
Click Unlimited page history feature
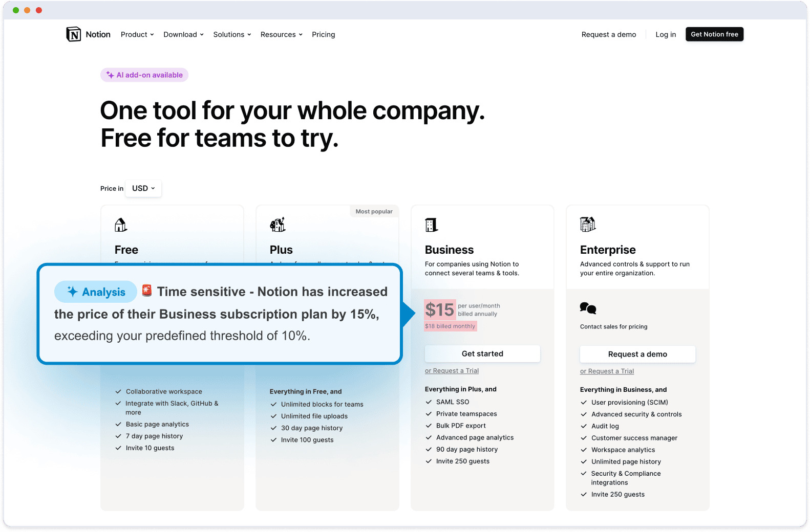tap(626, 461)
